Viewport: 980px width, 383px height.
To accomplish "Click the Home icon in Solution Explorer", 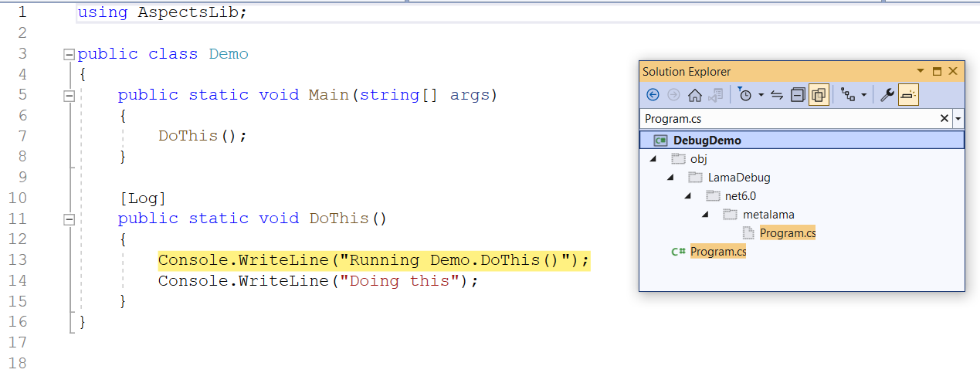I will click(x=694, y=95).
